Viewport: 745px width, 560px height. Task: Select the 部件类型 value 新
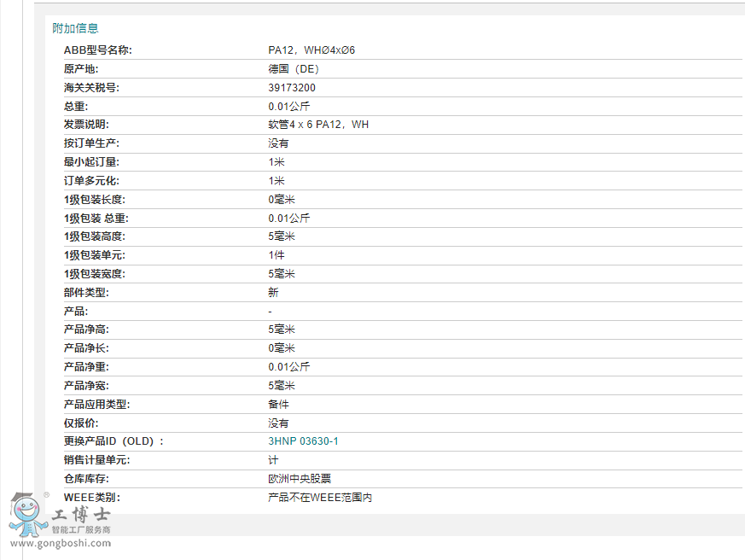click(271, 292)
